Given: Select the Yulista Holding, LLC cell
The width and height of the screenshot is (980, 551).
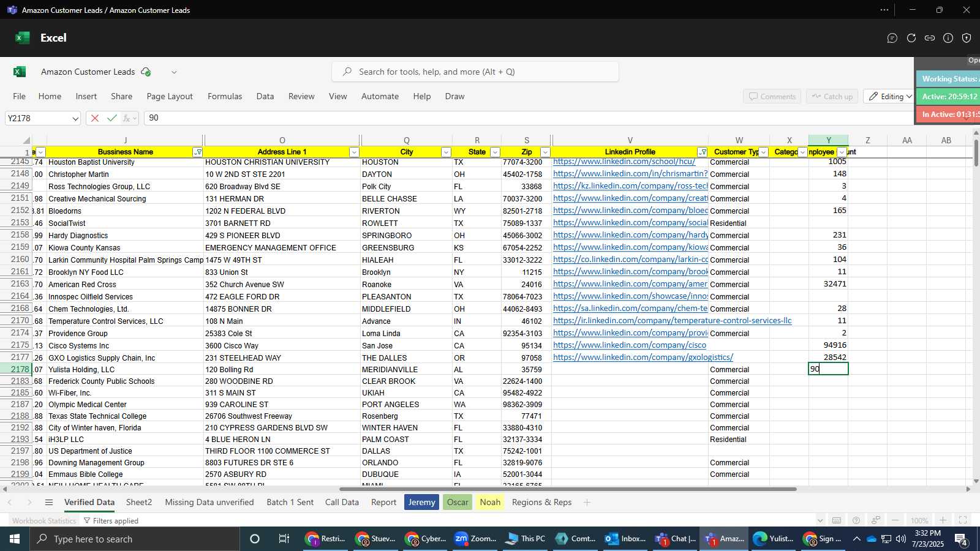Looking at the screenshot, I should (125, 369).
